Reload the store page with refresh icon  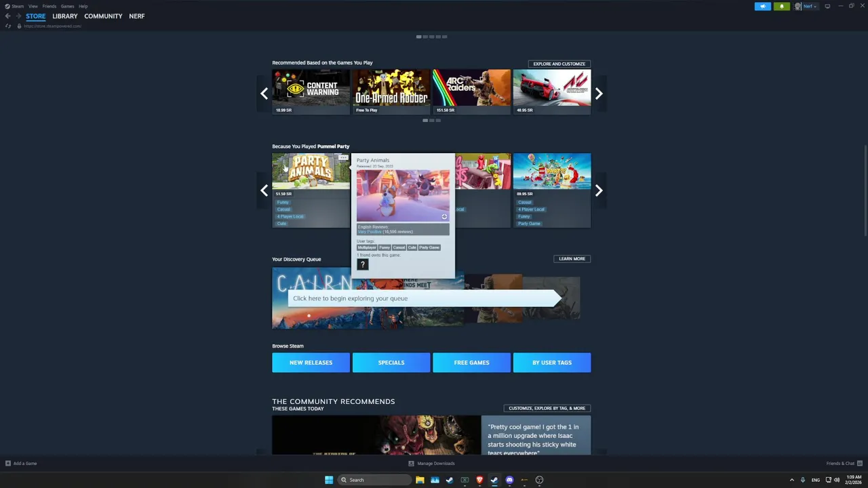[8, 26]
